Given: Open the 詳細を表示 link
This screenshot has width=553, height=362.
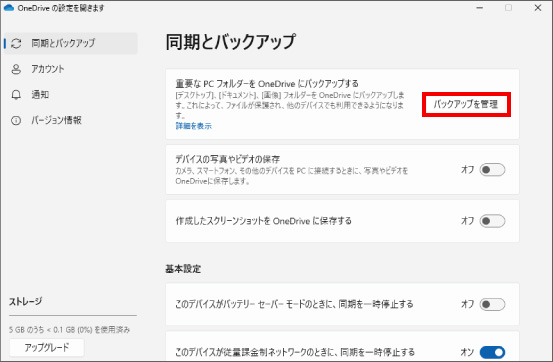Looking at the screenshot, I should click(194, 126).
